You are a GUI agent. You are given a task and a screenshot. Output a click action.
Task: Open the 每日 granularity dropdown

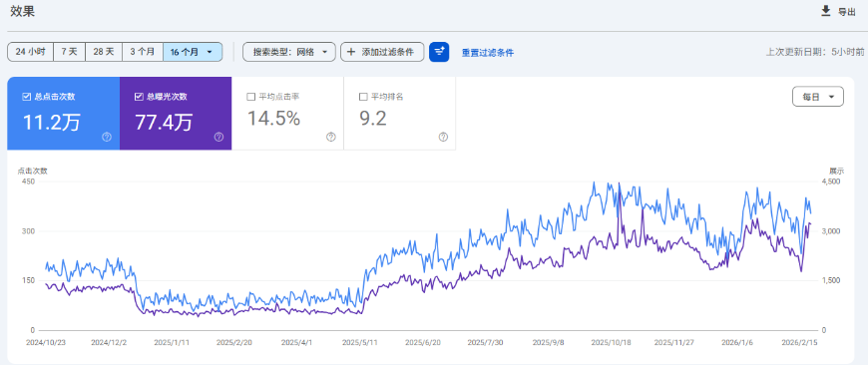click(x=818, y=97)
